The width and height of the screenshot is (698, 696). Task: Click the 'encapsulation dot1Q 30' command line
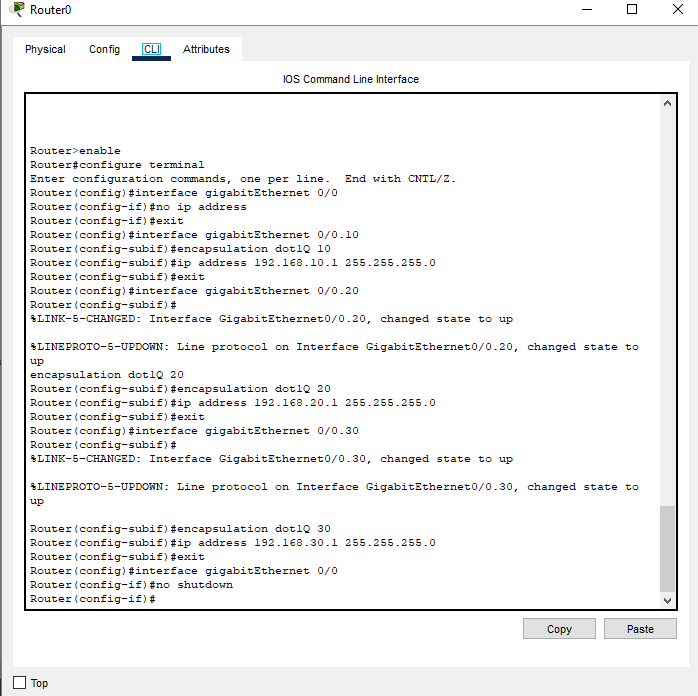pos(180,529)
